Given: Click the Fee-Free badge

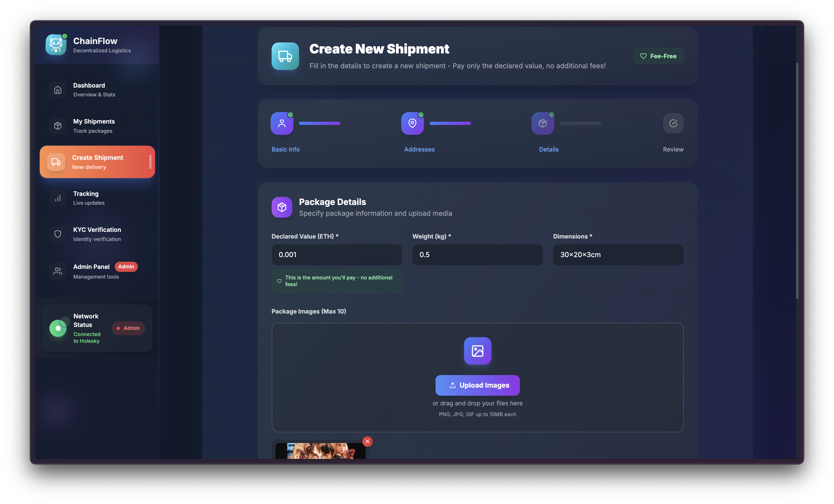Looking at the screenshot, I should pyautogui.click(x=658, y=56).
